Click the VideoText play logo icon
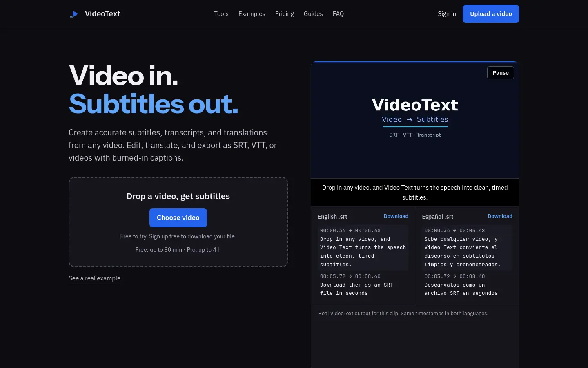 pos(74,14)
